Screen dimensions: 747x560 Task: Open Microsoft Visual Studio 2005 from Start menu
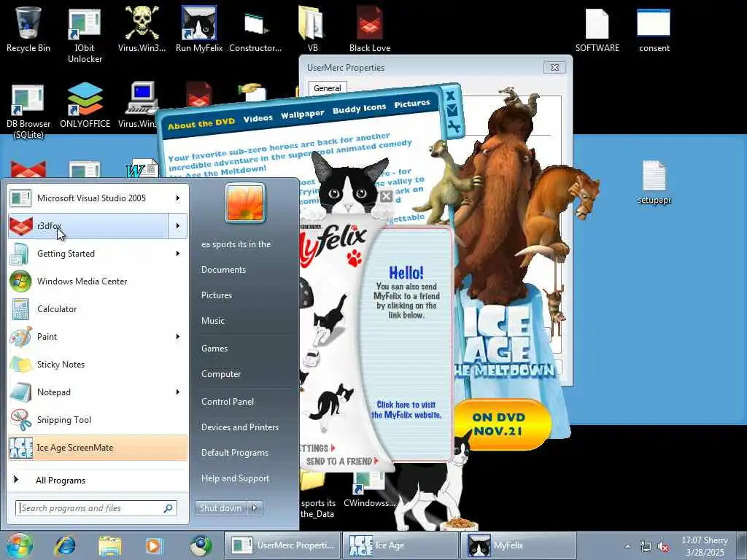coord(88,198)
